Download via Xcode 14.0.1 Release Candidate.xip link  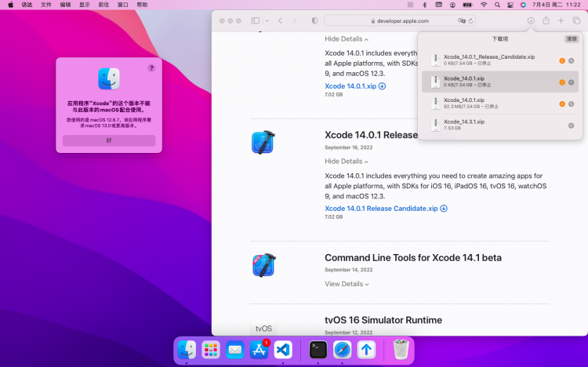[x=381, y=209]
